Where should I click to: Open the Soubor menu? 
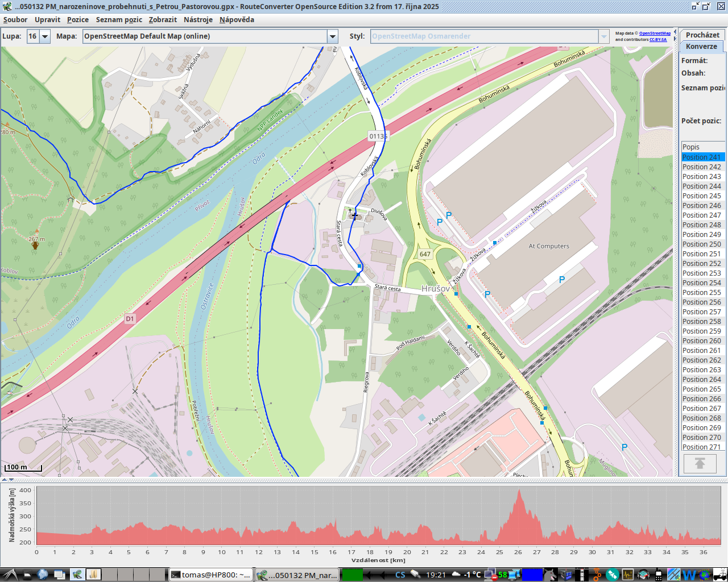[15, 19]
